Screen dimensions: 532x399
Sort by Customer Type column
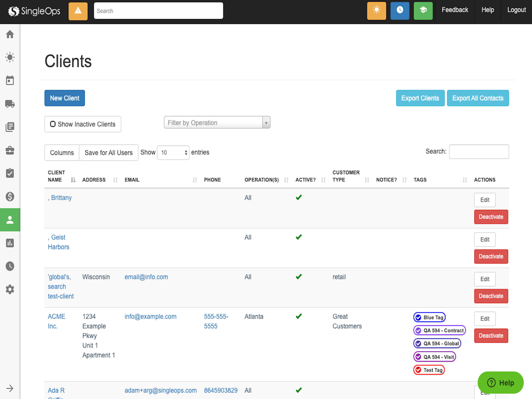(x=351, y=176)
